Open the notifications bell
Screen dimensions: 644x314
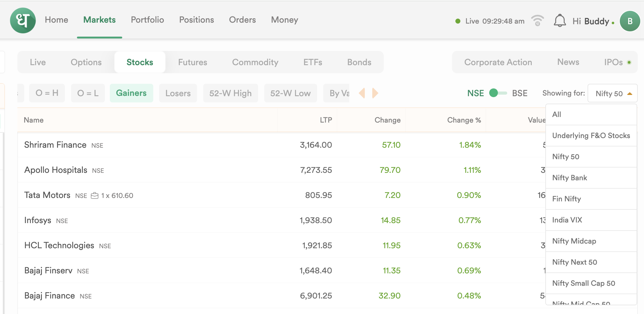[x=560, y=21]
